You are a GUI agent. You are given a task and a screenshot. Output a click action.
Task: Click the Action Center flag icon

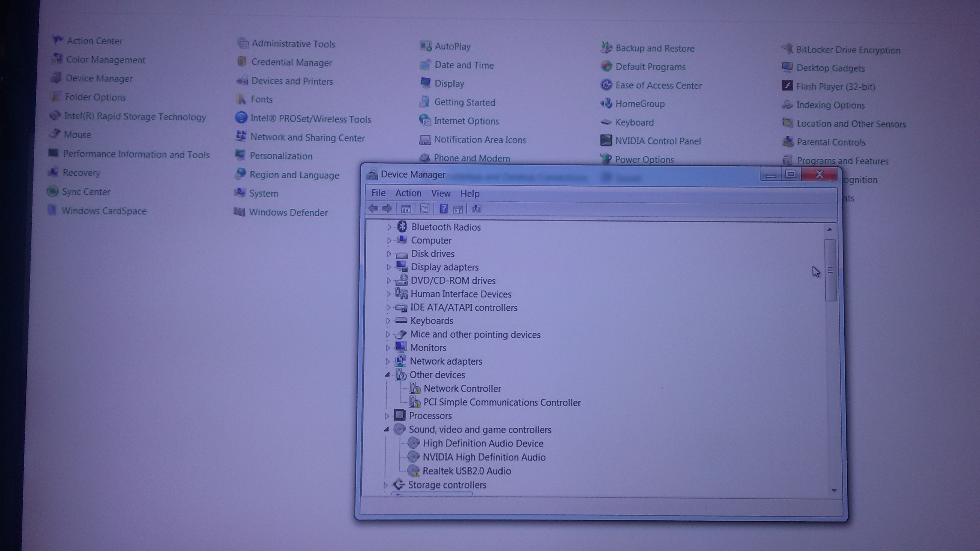(58, 40)
